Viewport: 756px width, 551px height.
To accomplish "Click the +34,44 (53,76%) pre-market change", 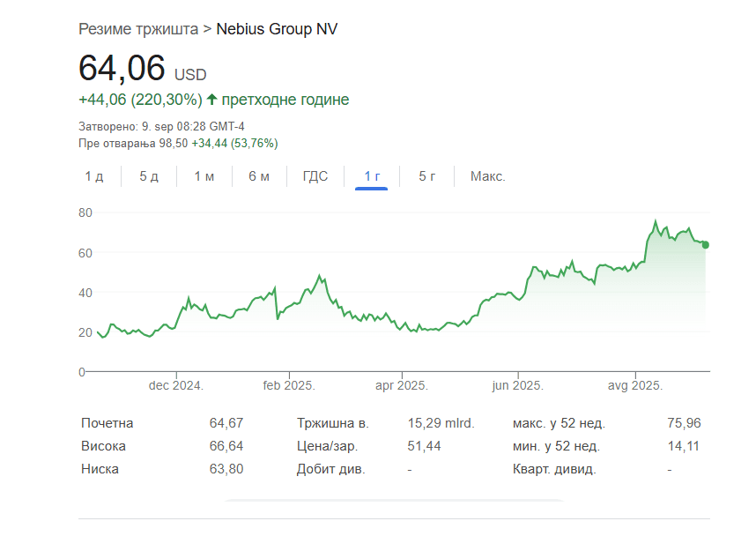I will [234, 144].
